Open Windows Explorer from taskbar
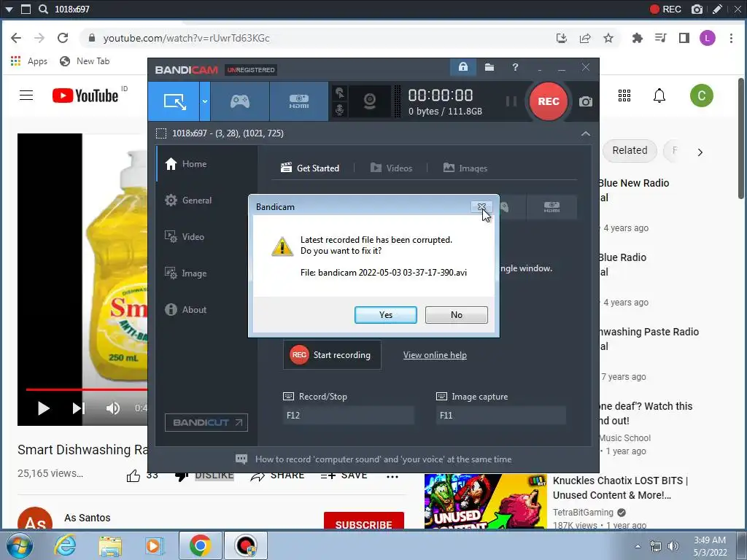 109,545
